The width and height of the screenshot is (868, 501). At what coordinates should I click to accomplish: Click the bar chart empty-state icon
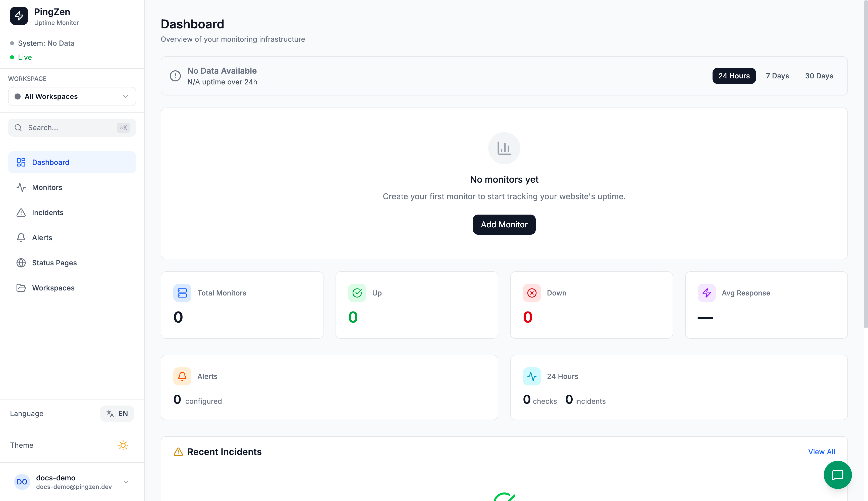pyautogui.click(x=504, y=148)
